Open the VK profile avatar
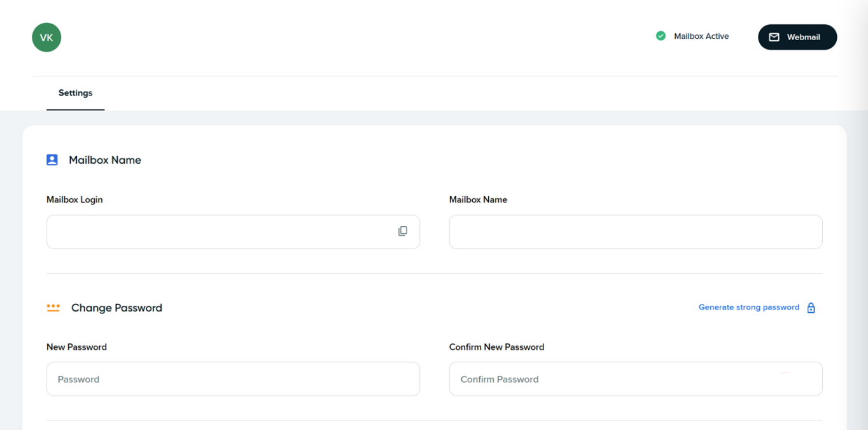This screenshot has width=868, height=430. point(46,37)
